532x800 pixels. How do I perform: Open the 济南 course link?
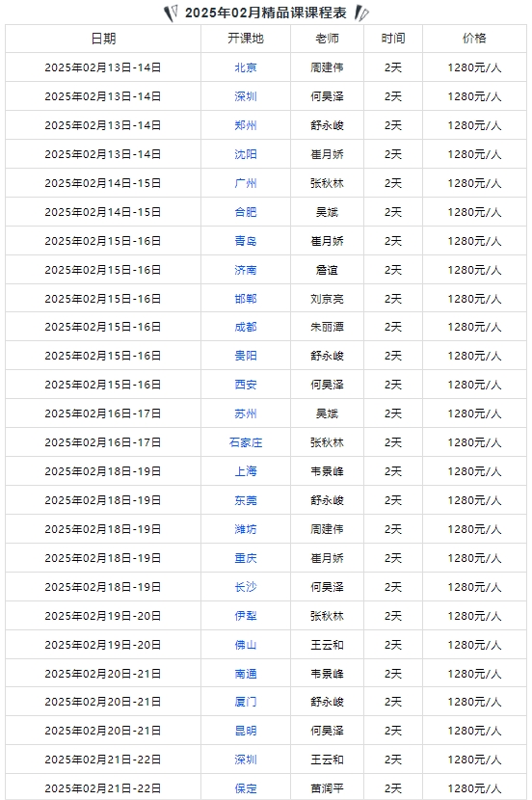[246, 270]
